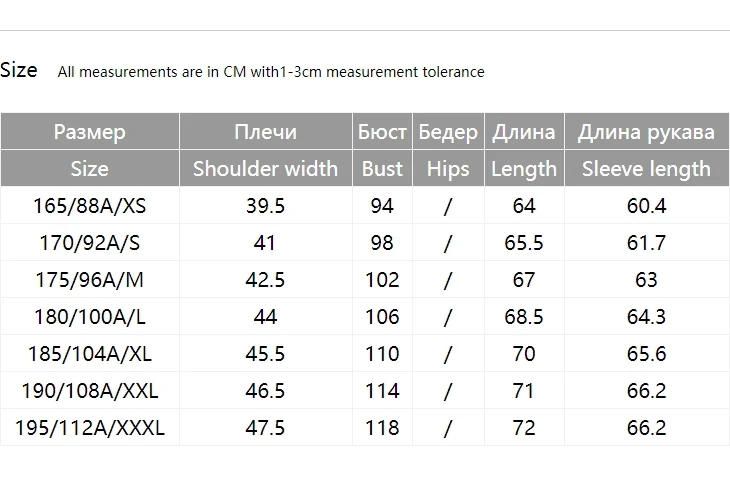Select the 165/88A/XS size row label
This screenshot has width=730, height=488.
[90, 206]
